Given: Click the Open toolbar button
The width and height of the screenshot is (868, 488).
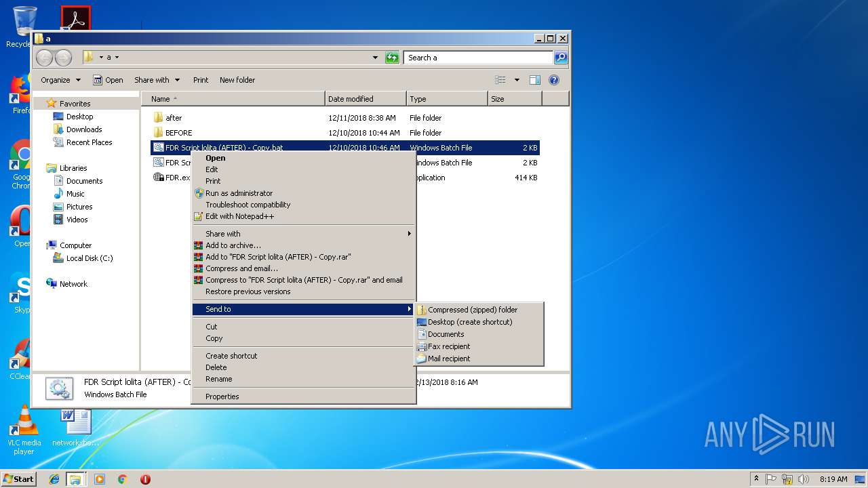Looking at the screenshot, I should coord(108,80).
